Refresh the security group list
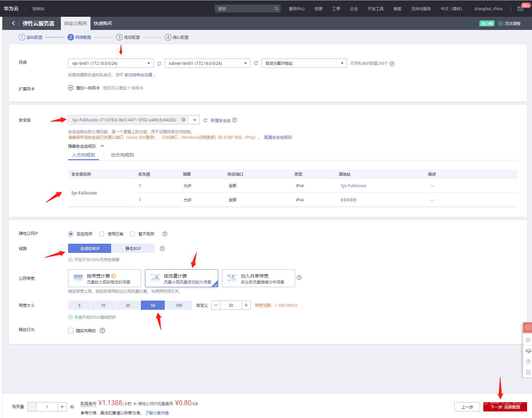 205,120
